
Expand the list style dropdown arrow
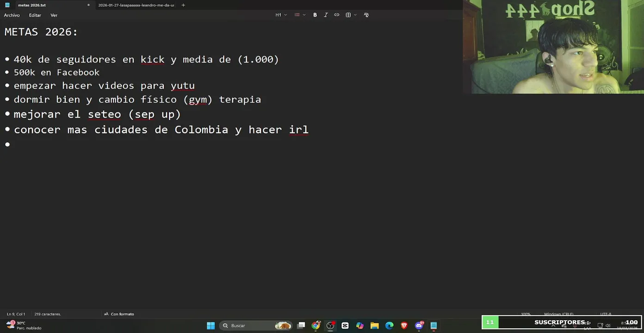(x=304, y=15)
